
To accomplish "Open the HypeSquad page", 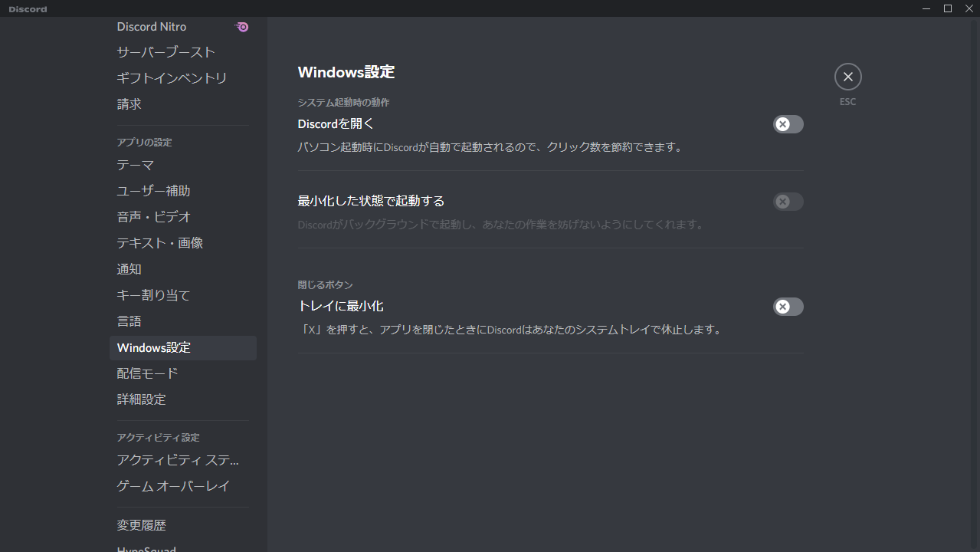I will (146, 547).
